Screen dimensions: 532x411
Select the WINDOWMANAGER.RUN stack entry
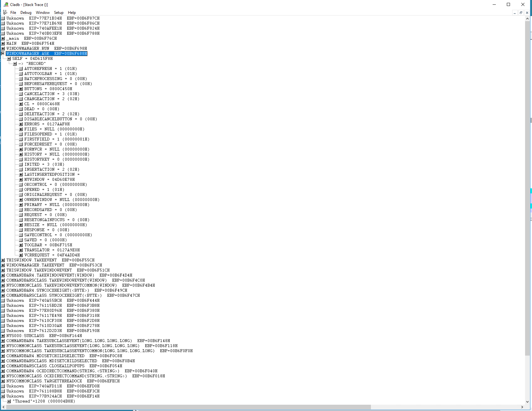(x=28, y=49)
